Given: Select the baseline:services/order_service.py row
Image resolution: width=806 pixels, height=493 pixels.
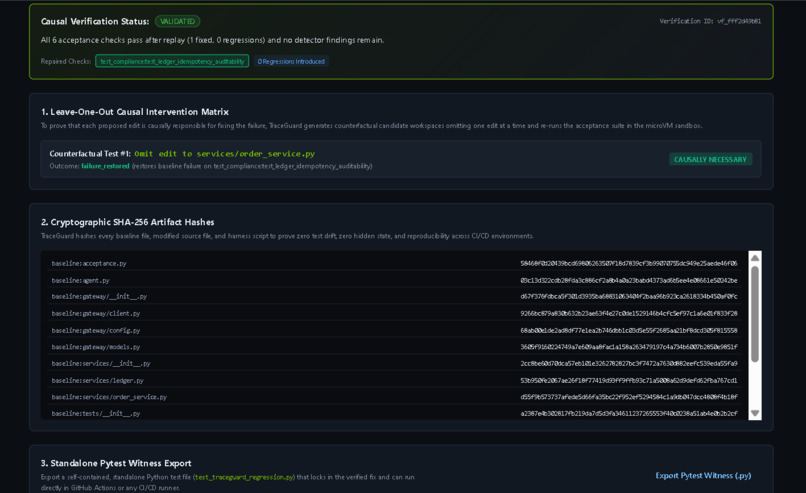Looking at the screenshot, I should [394, 397].
